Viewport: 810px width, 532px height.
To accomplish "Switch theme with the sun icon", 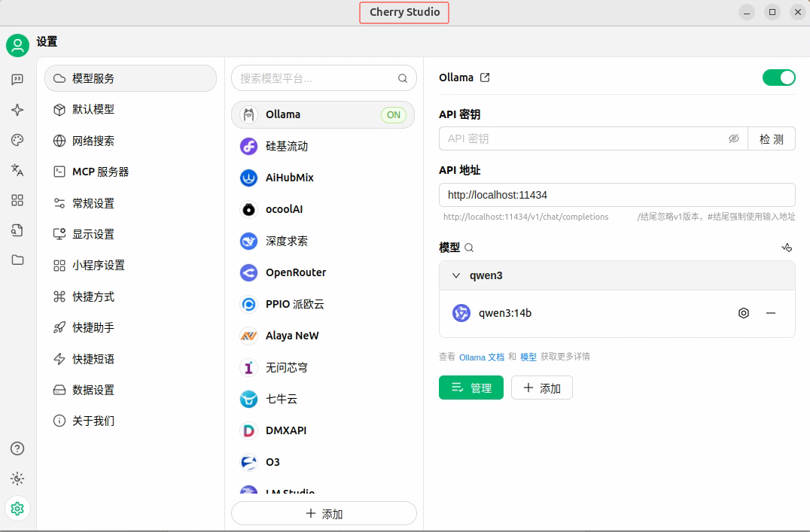I will click(x=17, y=479).
